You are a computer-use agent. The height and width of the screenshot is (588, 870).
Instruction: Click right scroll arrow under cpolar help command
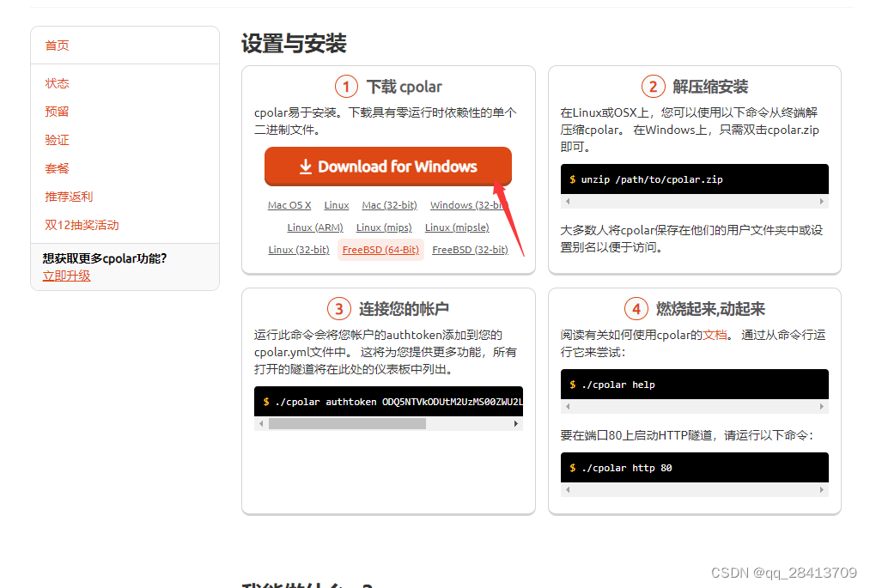(822, 407)
